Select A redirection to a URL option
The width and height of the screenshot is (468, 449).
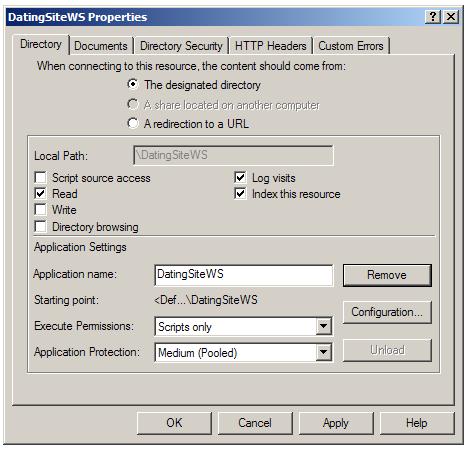pyautogui.click(x=133, y=123)
